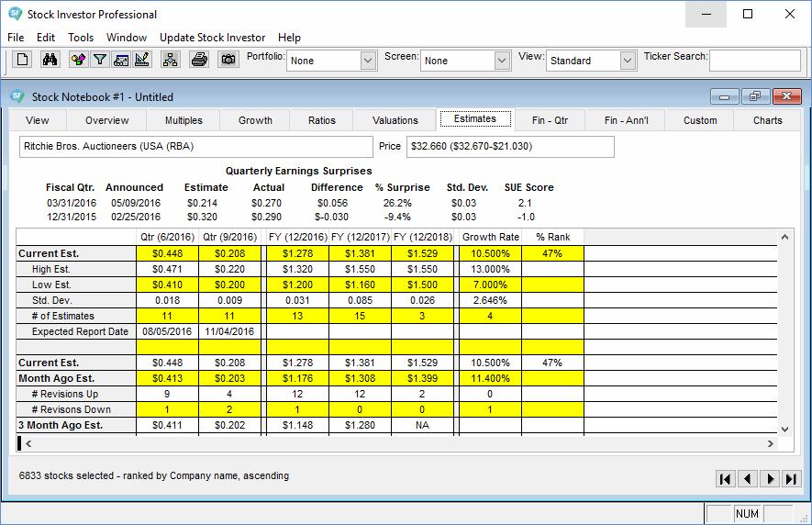The image size is (812, 525).
Task: Switch to the Multiples tab
Action: pos(184,120)
